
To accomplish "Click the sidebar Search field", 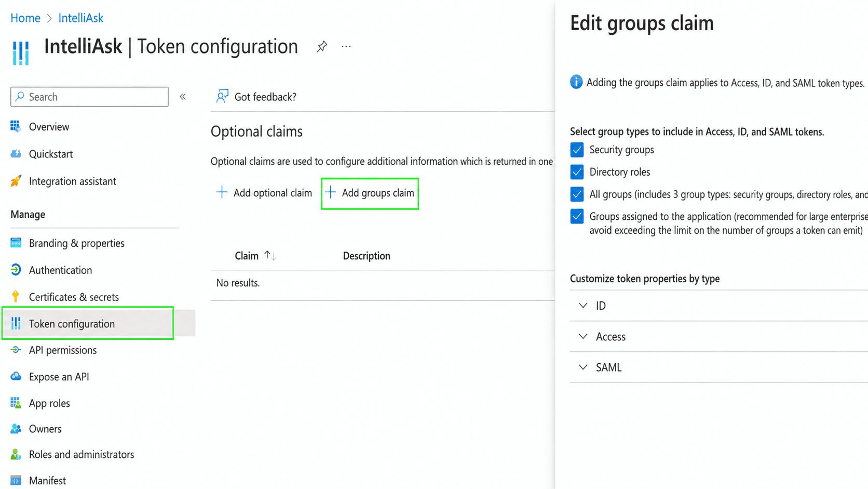I will tap(89, 97).
